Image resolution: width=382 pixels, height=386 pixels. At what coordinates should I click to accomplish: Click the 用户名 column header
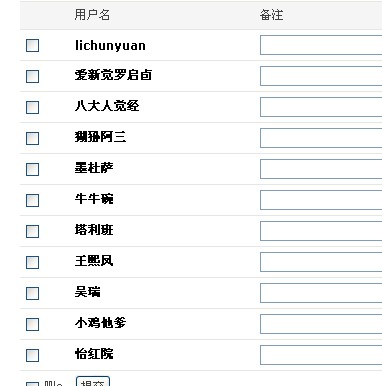[x=92, y=15]
